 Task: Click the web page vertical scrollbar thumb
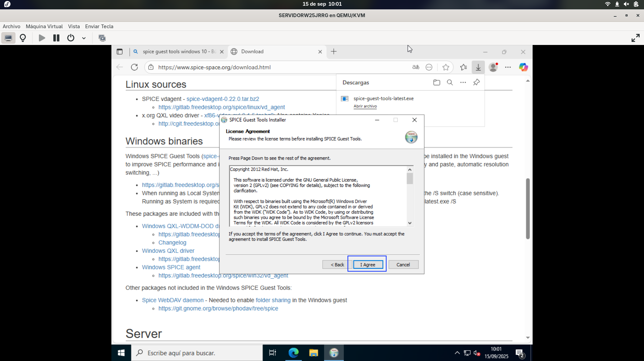(528, 208)
